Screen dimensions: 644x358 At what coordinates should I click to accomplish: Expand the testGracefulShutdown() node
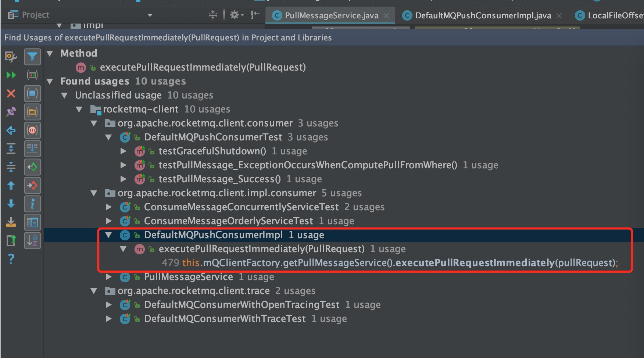click(x=124, y=151)
